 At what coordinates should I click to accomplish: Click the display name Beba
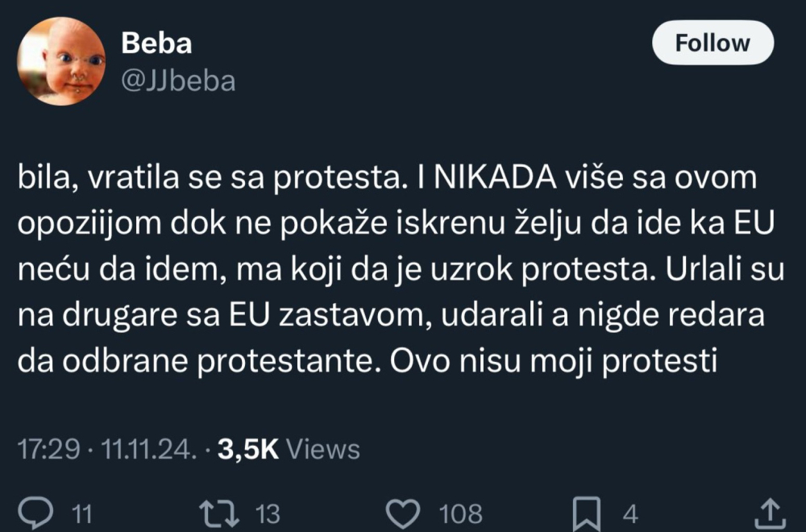pyautogui.click(x=156, y=44)
